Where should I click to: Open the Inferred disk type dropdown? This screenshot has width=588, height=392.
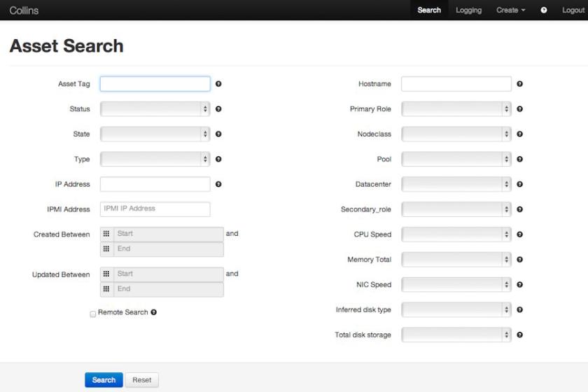456,310
